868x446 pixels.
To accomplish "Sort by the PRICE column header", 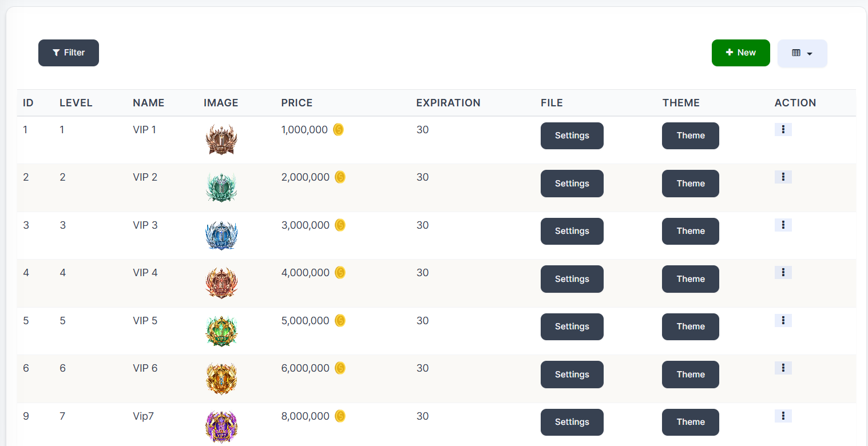I will click(297, 103).
